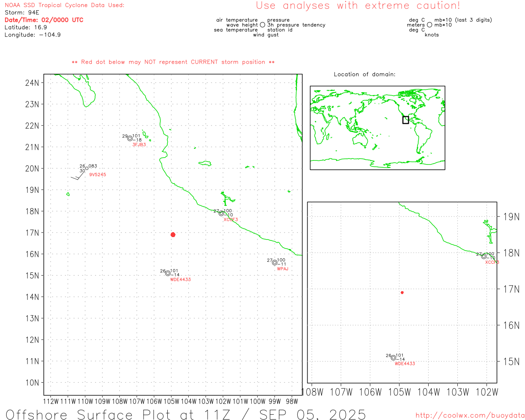Select station circle marker for 3FJB3
The image size is (525, 420).
pos(130,138)
